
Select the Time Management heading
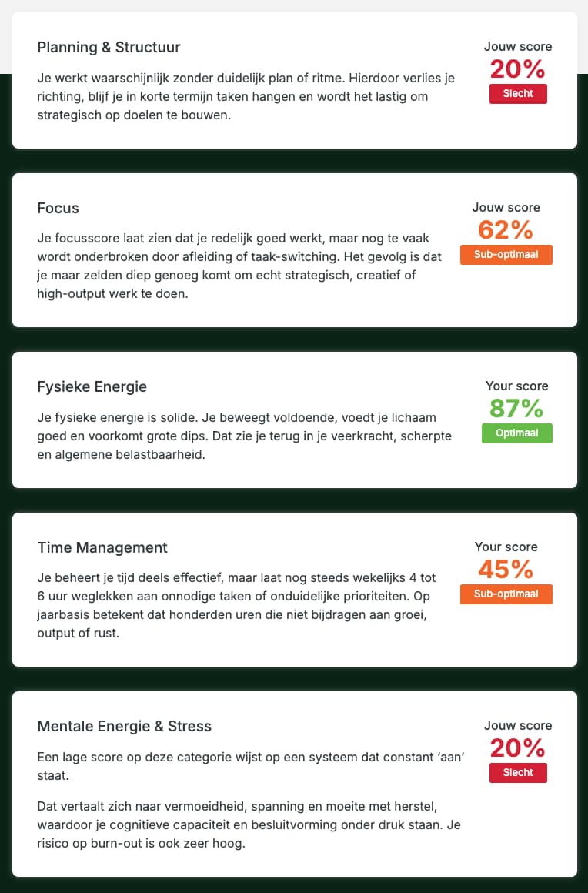102,547
